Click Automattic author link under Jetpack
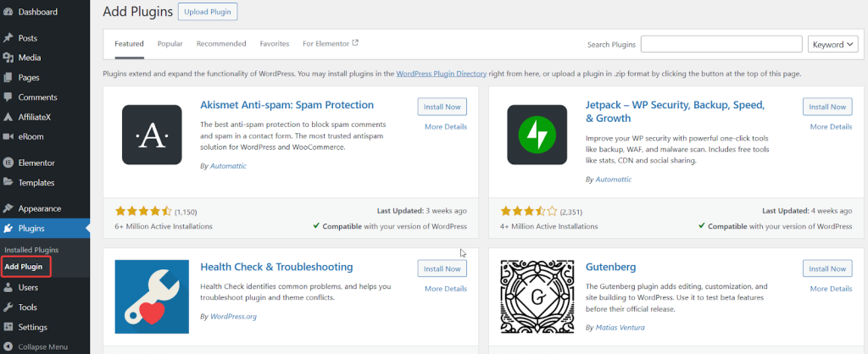Image resolution: width=868 pixels, height=354 pixels. [614, 180]
